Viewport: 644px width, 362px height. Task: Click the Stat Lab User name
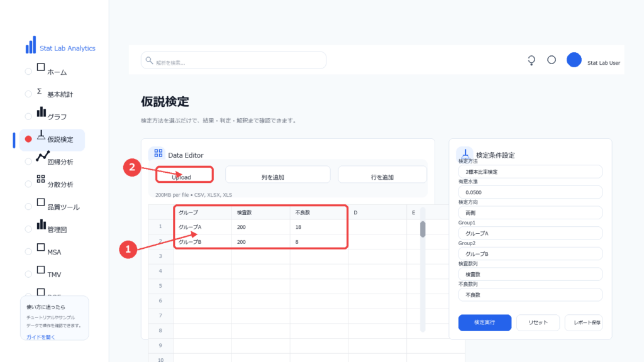pos(603,63)
